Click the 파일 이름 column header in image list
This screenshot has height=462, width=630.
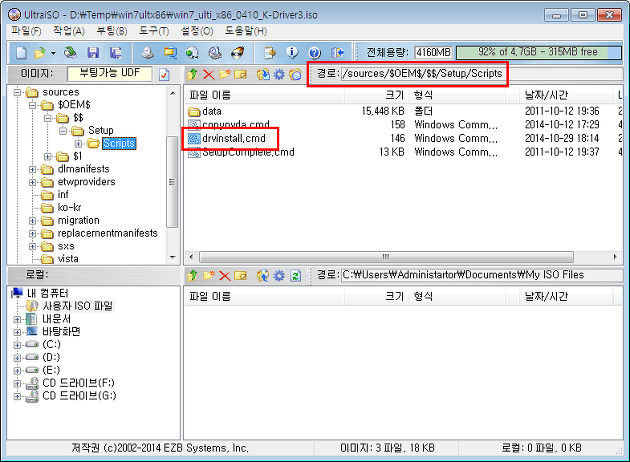point(264,95)
